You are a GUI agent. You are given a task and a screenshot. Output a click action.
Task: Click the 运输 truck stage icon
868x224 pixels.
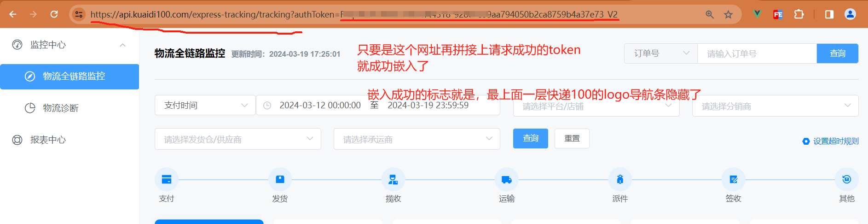(507, 179)
